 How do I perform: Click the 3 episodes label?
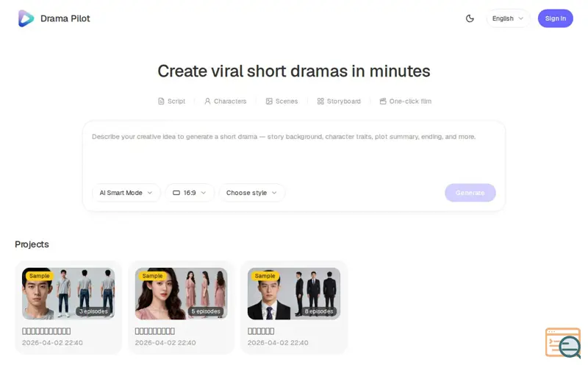93,311
